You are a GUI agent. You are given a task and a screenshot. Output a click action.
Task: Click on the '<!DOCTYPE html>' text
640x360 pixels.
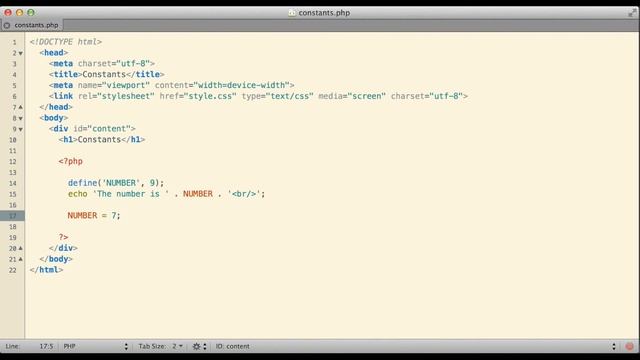pos(66,42)
